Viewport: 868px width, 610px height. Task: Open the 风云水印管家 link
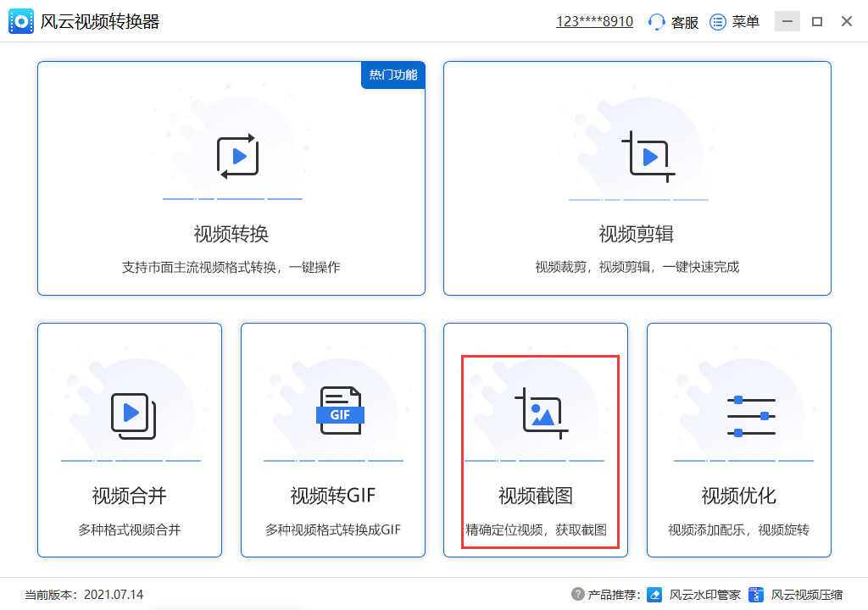[x=704, y=595]
